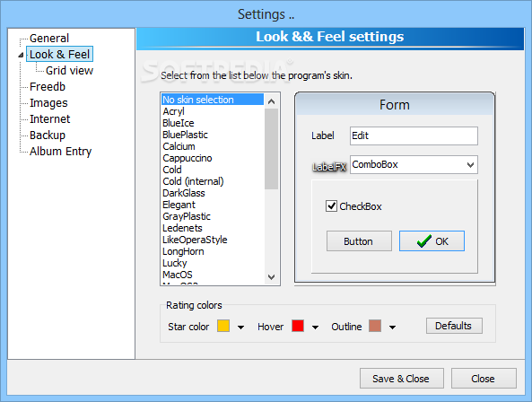Viewport: 532px width, 402px height.
Task: Open the Outline color dropdown arrow
Action: click(393, 328)
